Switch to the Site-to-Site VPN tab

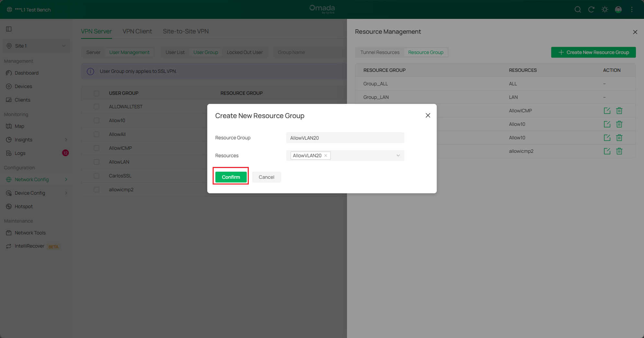(x=186, y=31)
